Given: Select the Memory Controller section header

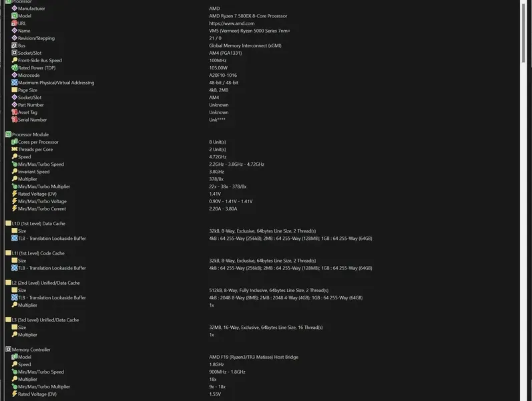Looking at the screenshot, I should 31,350.
